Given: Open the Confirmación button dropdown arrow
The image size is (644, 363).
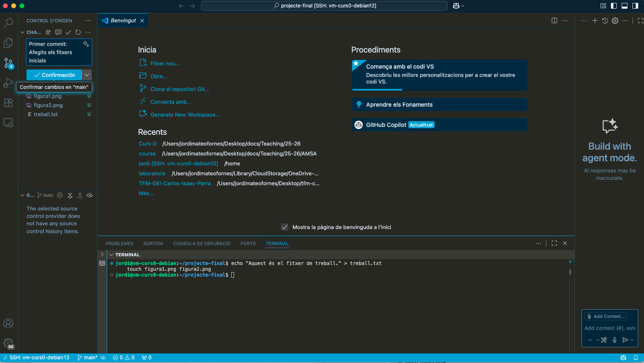Looking at the screenshot, I should (87, 75).
